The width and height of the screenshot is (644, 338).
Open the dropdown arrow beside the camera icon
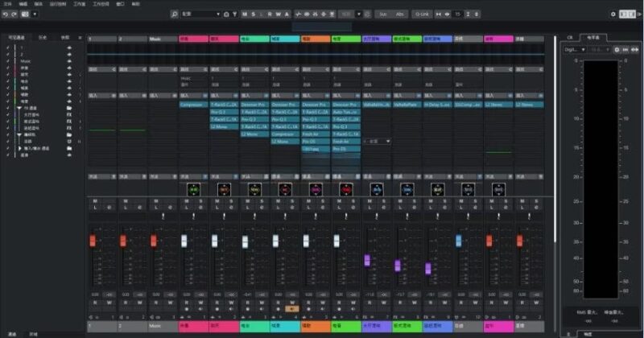35,14
